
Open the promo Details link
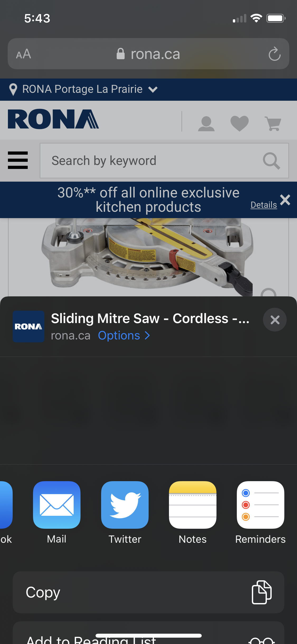point(264,205)
